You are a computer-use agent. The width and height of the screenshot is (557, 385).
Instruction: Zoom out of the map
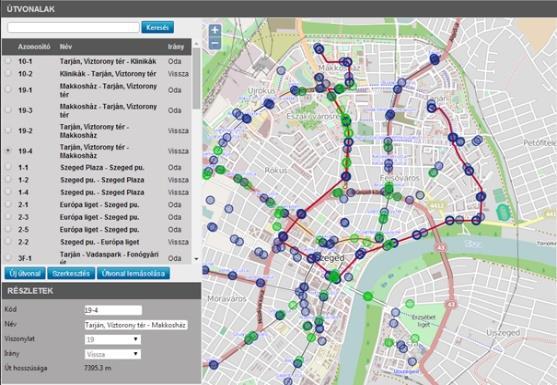click(215, 43)
